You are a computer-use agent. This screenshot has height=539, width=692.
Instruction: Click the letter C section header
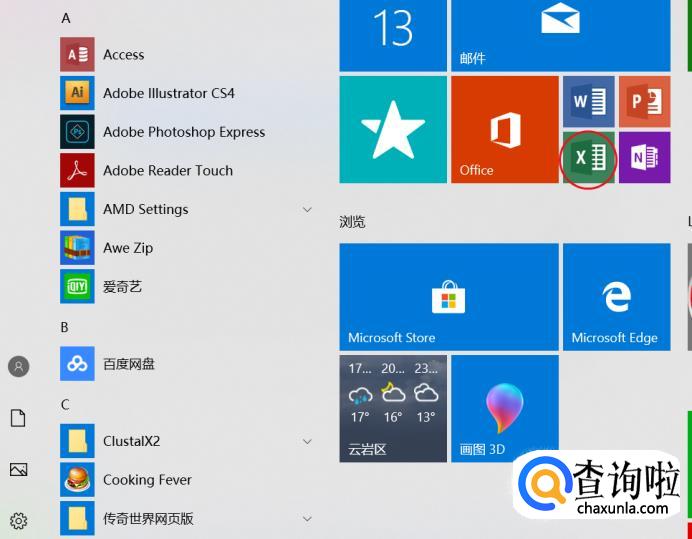click(65, 404)
